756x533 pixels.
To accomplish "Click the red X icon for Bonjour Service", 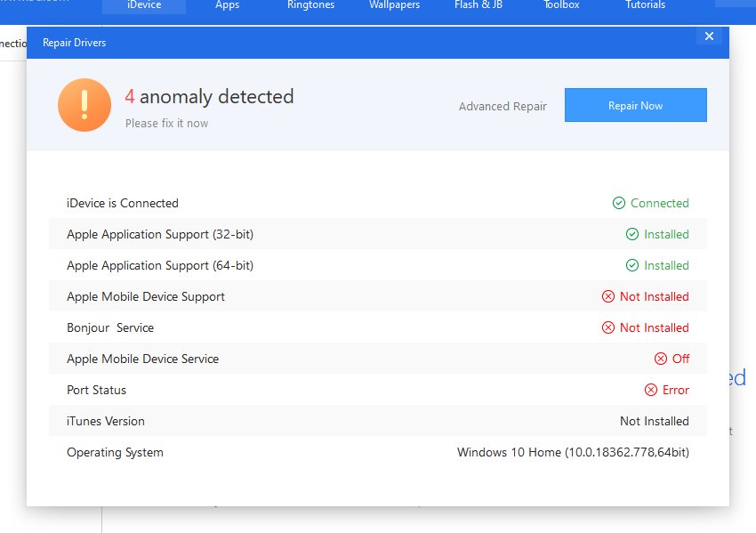I will click(608, 328).
